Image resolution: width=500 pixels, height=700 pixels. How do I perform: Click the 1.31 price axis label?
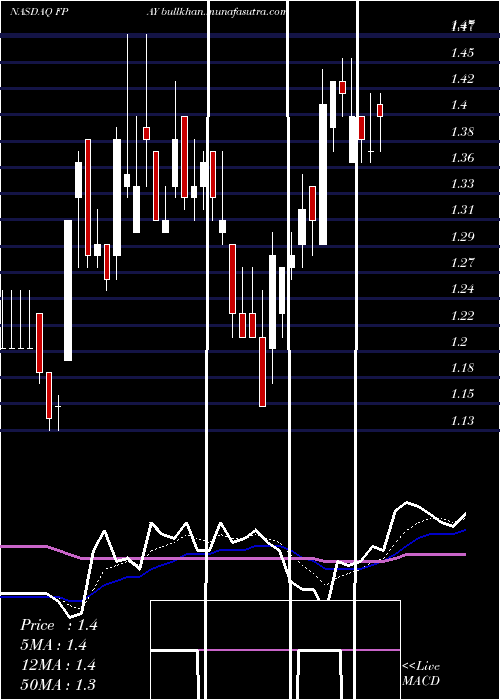(x=462, y=210)
